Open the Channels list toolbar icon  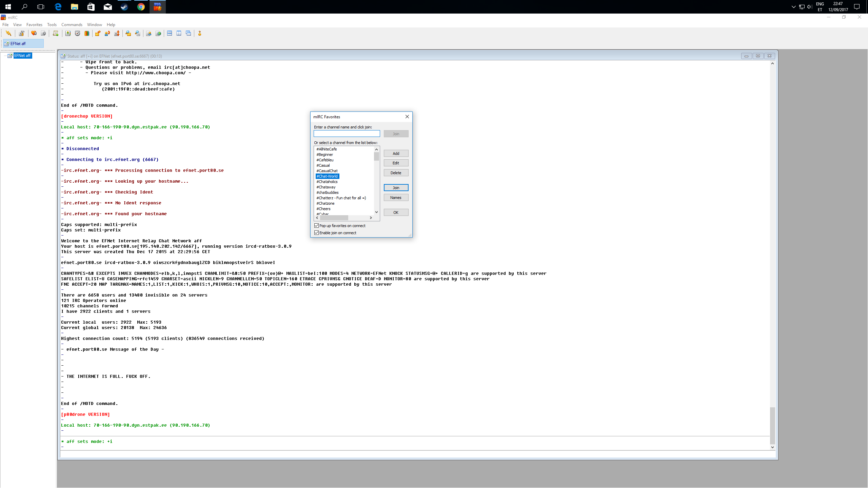point(43,33)
